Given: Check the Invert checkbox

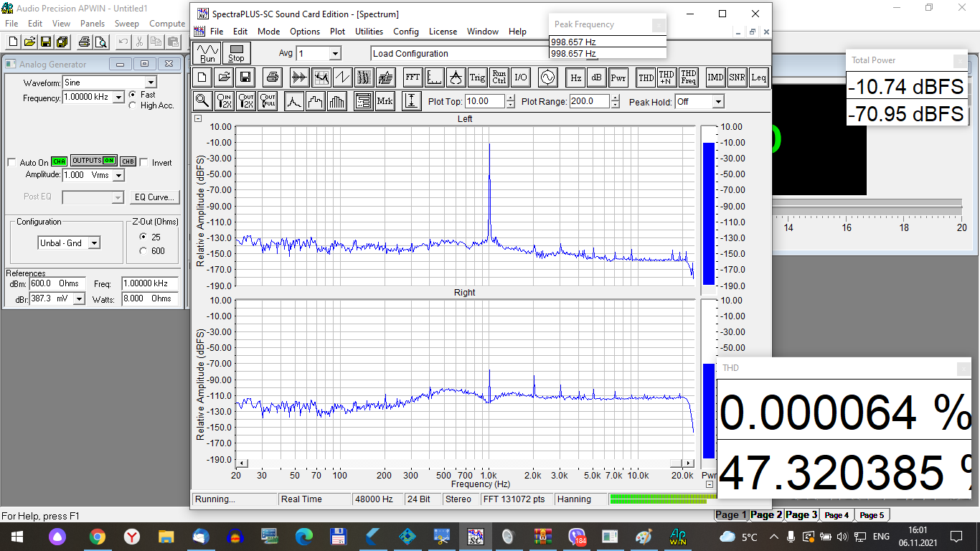Looking at the screenshot, I should 143,162.
